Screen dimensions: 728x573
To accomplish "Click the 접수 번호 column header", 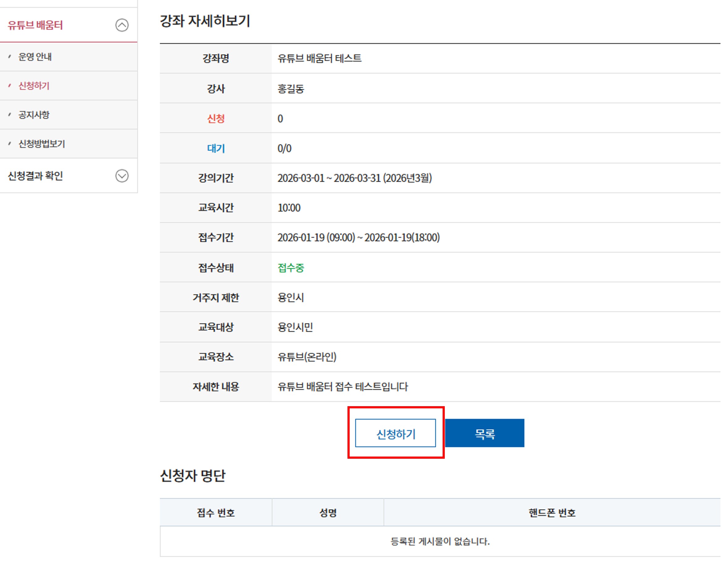I will pos(216,513).
